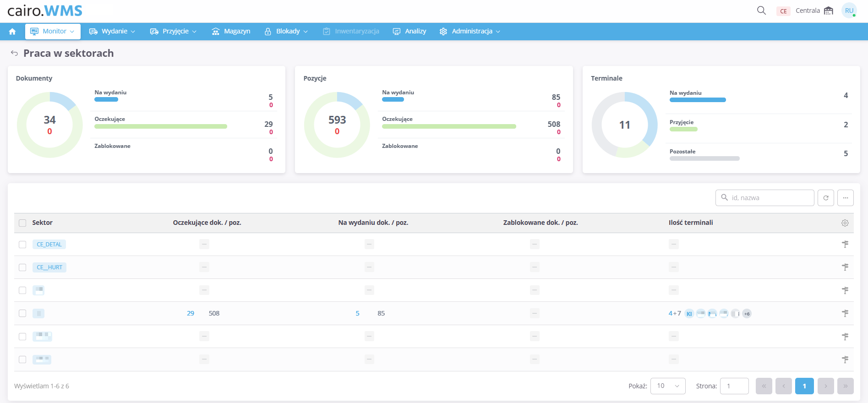The height and width of the screenshot is (403, 868).
Task: Open the Magazyn menu item
Action: 231,32
